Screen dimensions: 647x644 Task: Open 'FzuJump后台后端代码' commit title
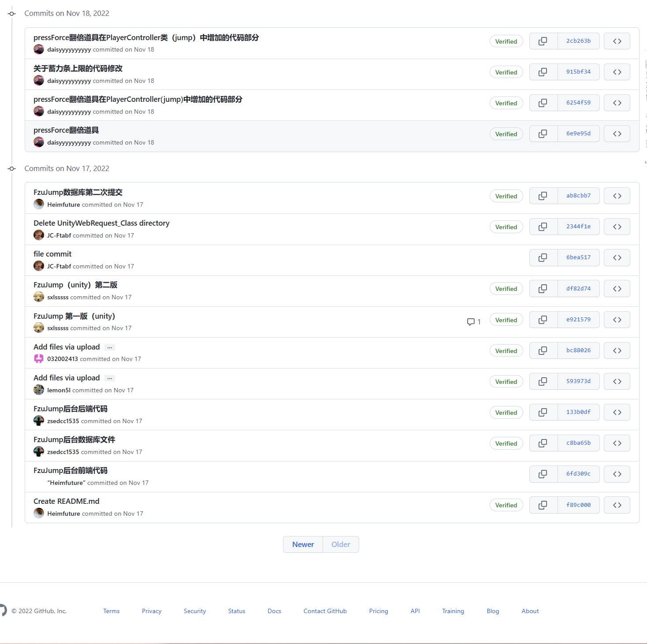tap(71, 409)
